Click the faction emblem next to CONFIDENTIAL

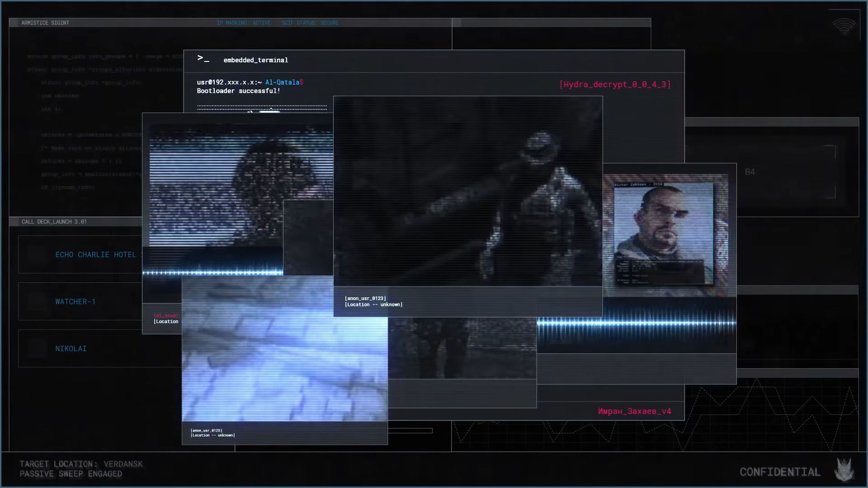pos(844,470)
